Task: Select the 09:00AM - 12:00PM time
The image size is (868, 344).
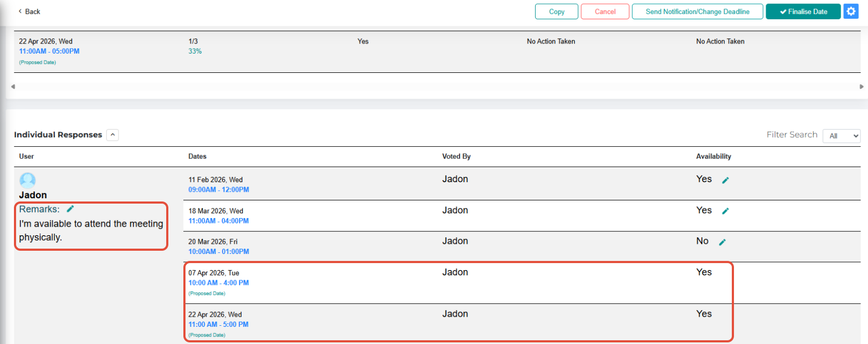Action: tap(219, 190)
